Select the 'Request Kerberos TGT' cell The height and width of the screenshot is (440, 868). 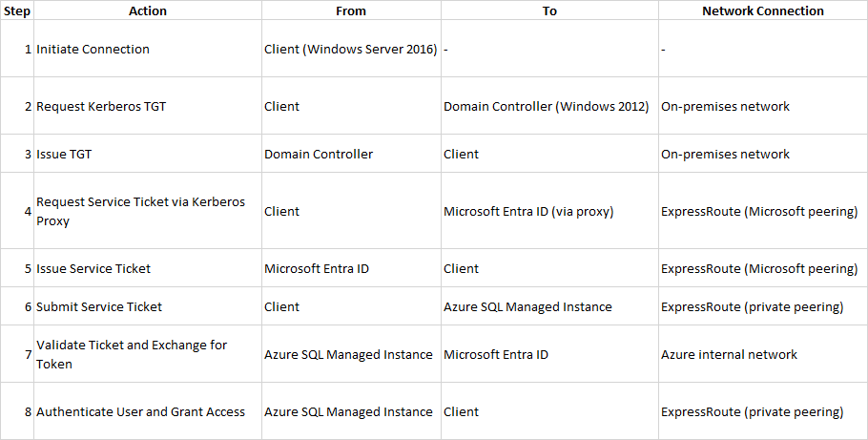[x=147, y=106]
